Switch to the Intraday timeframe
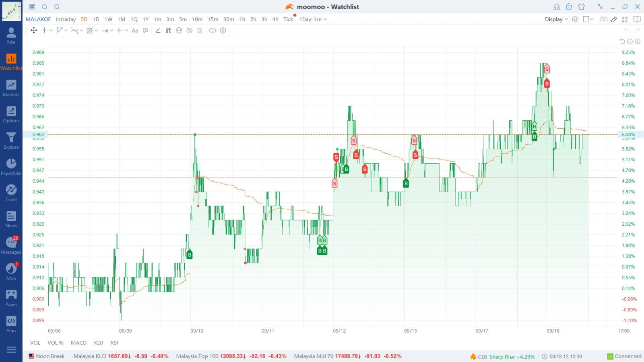The width and height of the screenshot is (644, 362). pos(66,19)
